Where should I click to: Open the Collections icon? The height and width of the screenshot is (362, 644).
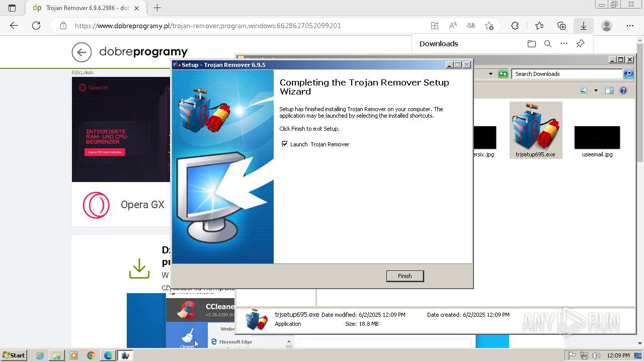(x=561, y=26)
